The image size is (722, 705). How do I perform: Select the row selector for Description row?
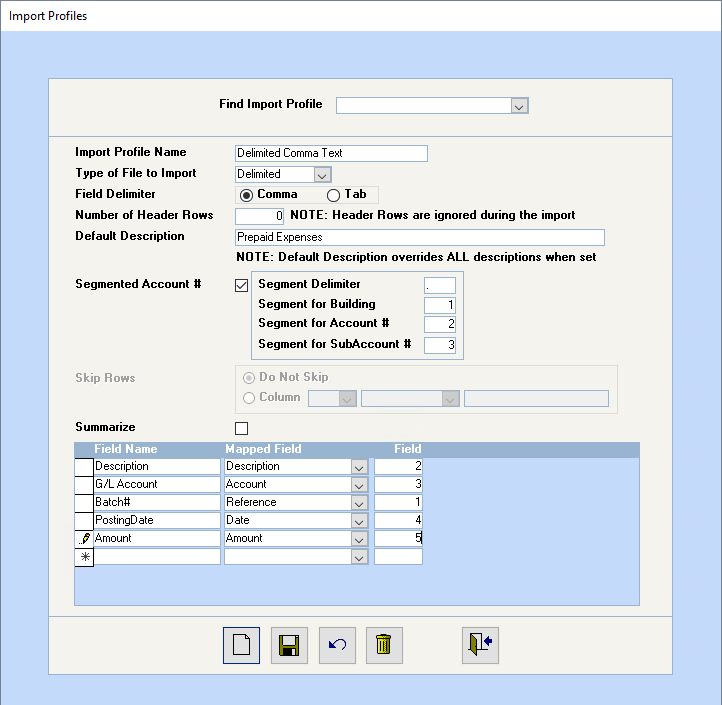pos(84,466)
